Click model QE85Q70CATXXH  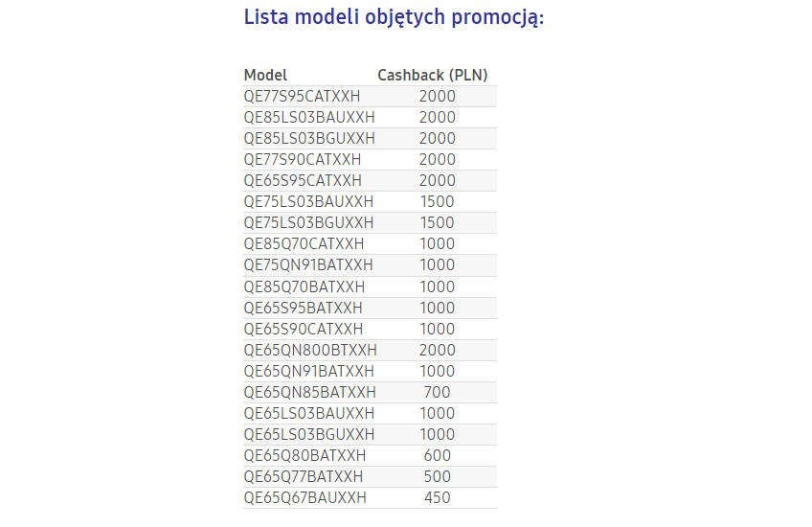tap(304, 244)
